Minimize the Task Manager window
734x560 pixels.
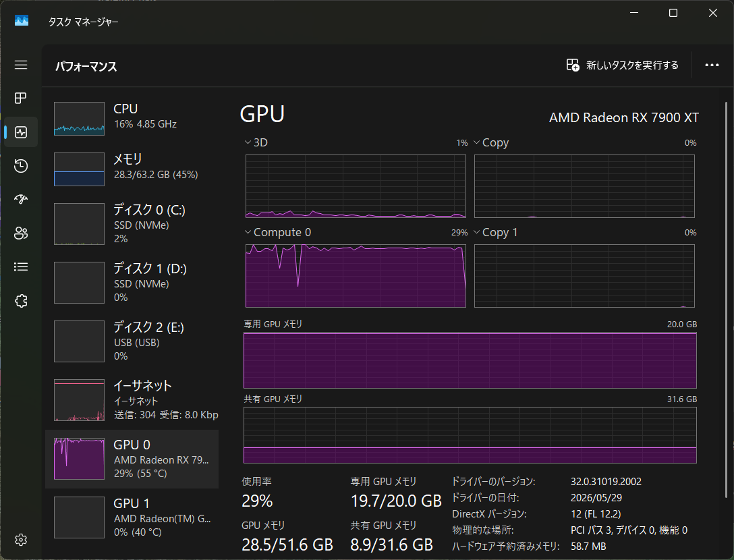pyautogui.click(x=634, y=13)
